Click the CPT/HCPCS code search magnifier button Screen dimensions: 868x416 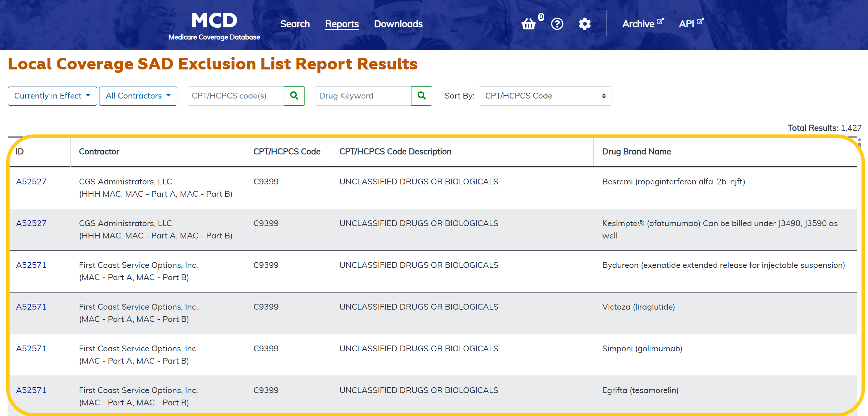294,96
